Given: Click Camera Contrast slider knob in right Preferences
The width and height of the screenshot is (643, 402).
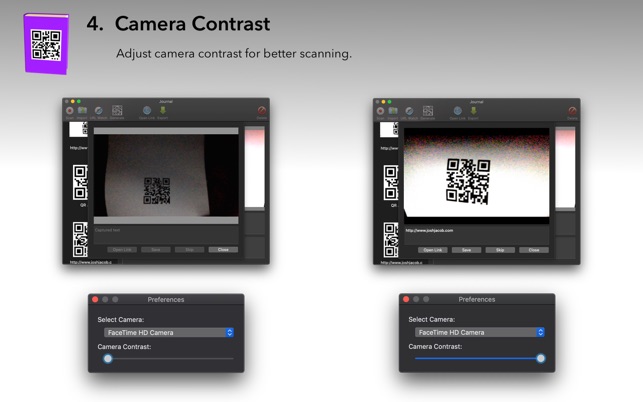Looking at the screenshot, I should 540,358.
